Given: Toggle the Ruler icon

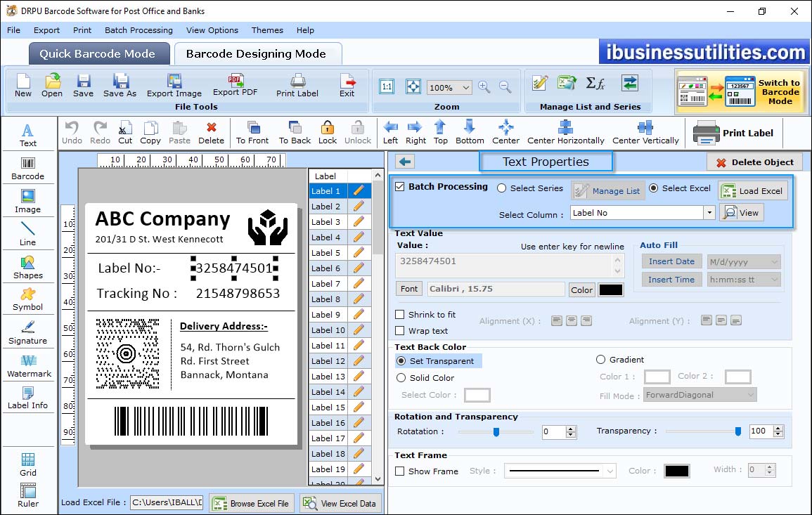Looking at the screenshot, I should pyautogui.click(x=28, y=495).
